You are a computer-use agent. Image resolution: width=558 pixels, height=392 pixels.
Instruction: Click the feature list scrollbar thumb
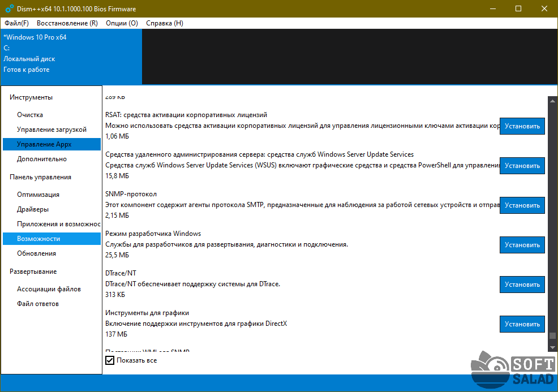(x=552, y=335)
